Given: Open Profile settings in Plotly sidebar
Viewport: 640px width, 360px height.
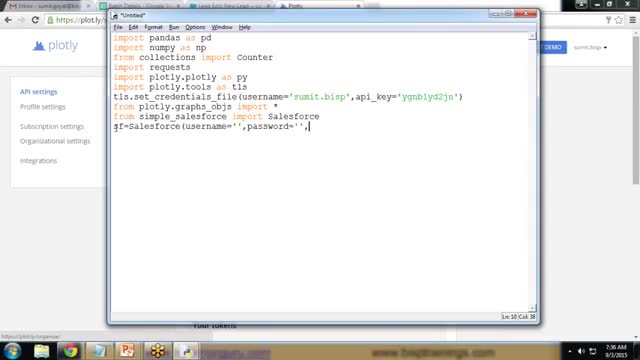Looking at the screenshot, I should tap(42, 107).
